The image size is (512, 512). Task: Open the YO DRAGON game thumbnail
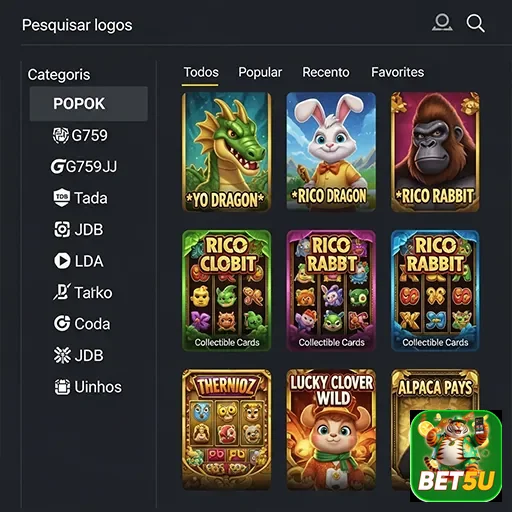click(226, 152)
